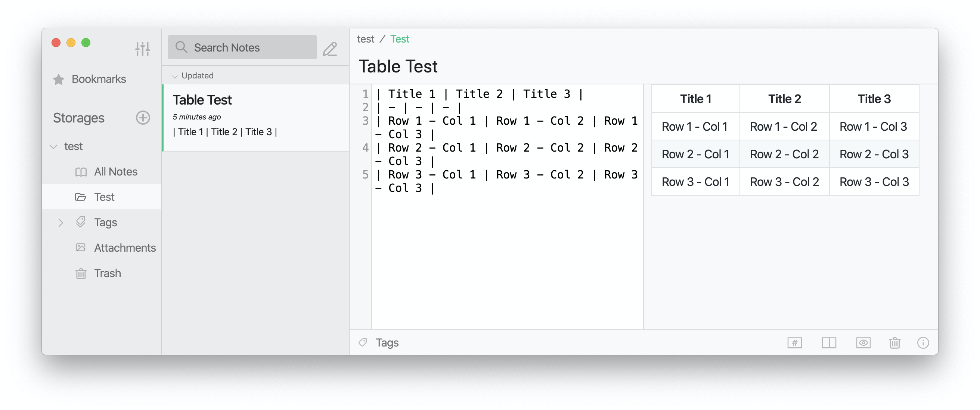Add a new storage with plus icon
The width and height of the screenshot is (980, 410).
pos(143,118)
